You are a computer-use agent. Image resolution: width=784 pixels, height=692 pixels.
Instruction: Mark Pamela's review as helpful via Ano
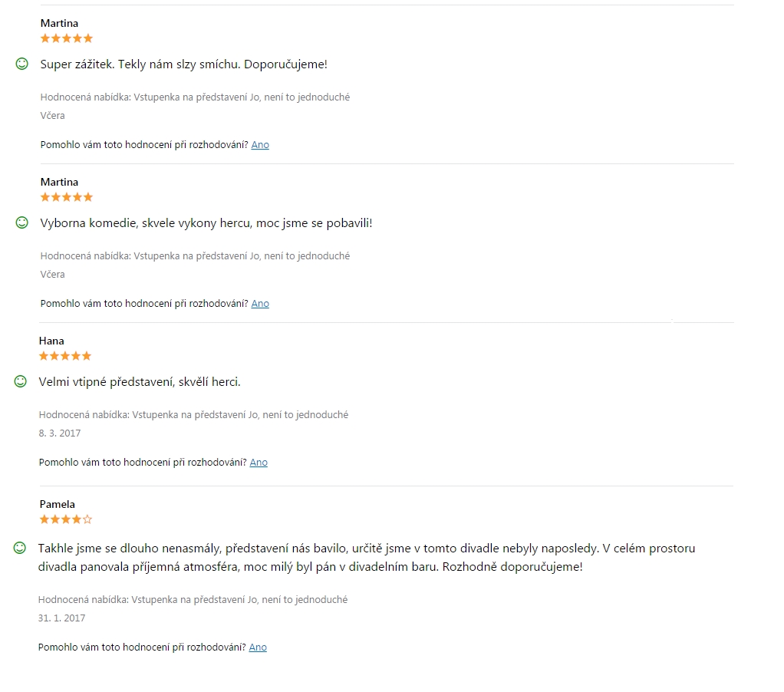click(x=258, y=648)
